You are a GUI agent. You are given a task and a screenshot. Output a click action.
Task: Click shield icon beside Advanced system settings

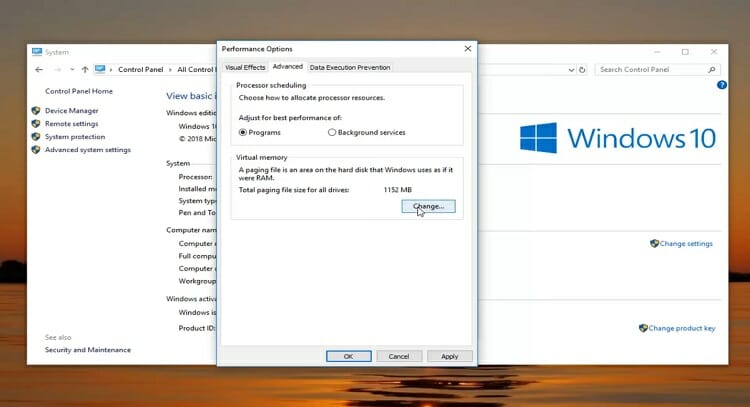click(x=36, y=149)
